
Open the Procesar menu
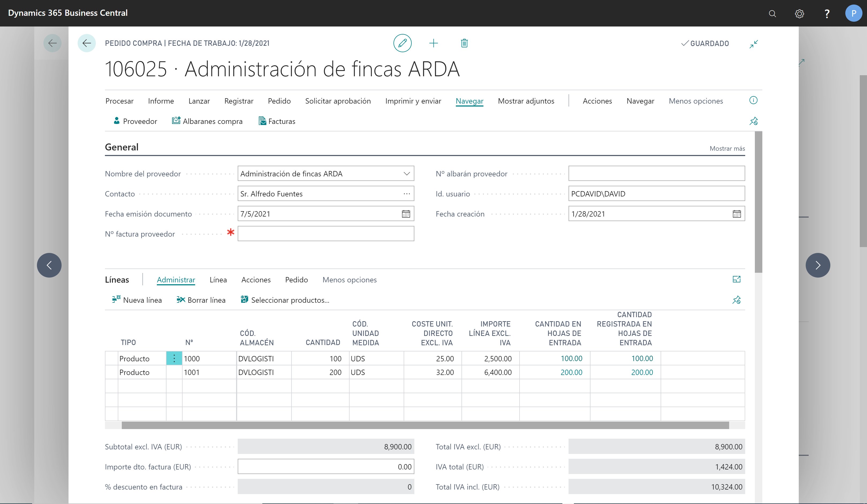pyautogui.click(x=119, y=101)
